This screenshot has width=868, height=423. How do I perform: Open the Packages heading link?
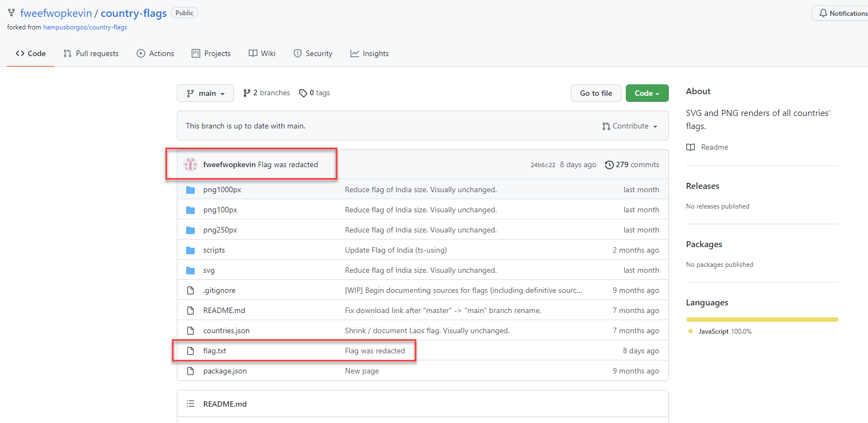(x=704, y=244)
